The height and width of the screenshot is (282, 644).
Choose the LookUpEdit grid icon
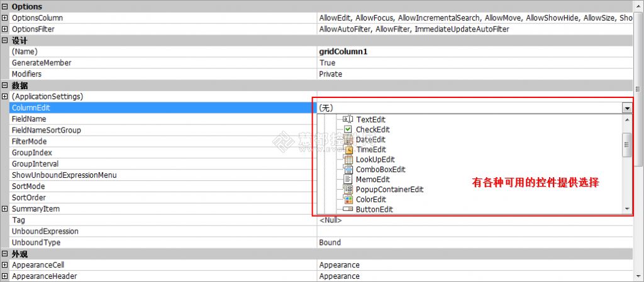tap(348, 160)
